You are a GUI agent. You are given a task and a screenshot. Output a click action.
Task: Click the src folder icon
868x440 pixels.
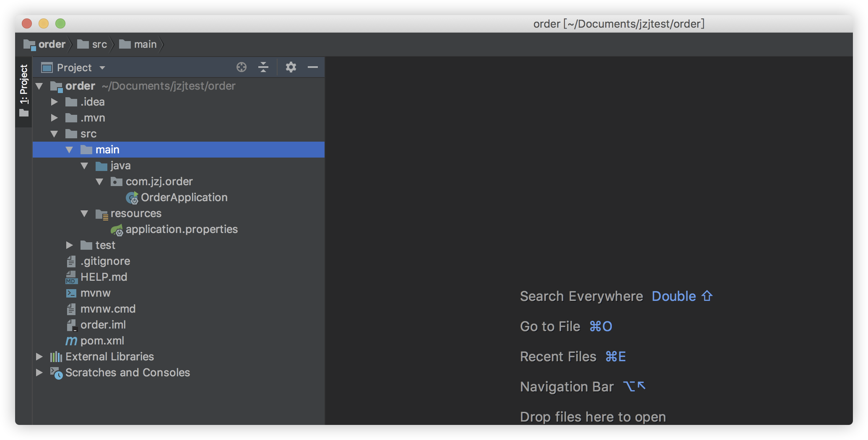[x=71, y=134]
